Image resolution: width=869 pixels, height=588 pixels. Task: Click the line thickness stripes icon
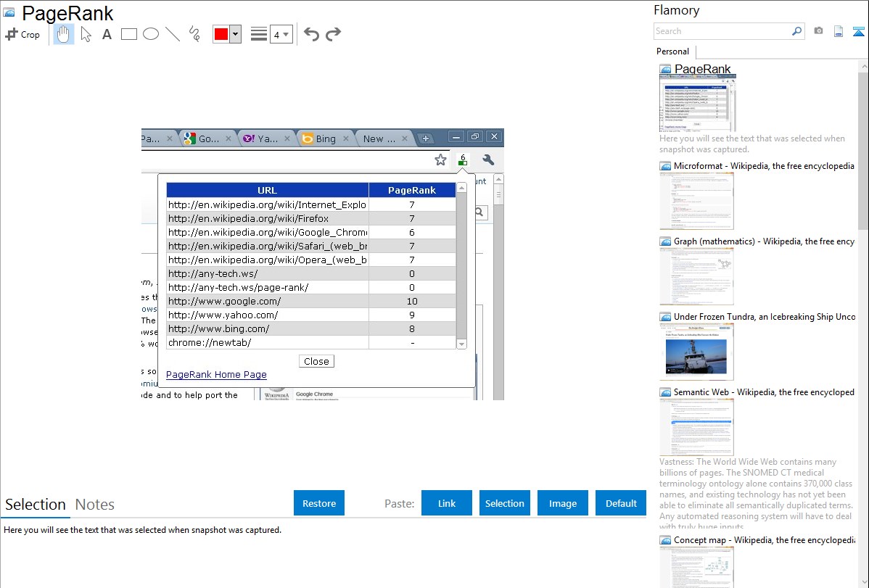pyautogui.click(x=259, y=34)
